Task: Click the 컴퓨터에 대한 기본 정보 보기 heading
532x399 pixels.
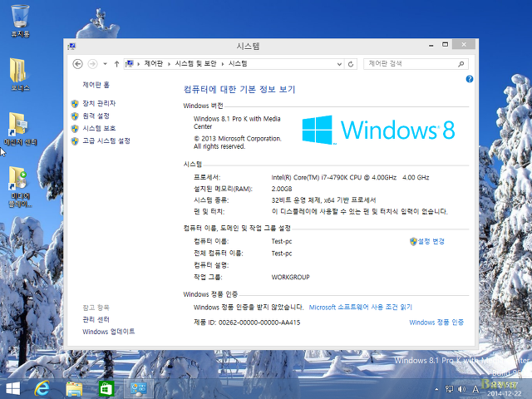Action: click(x=239, y=89)
